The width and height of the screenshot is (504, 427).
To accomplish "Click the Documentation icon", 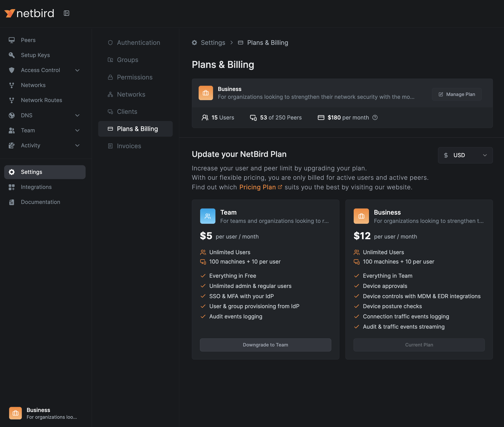I will (12, 202).
